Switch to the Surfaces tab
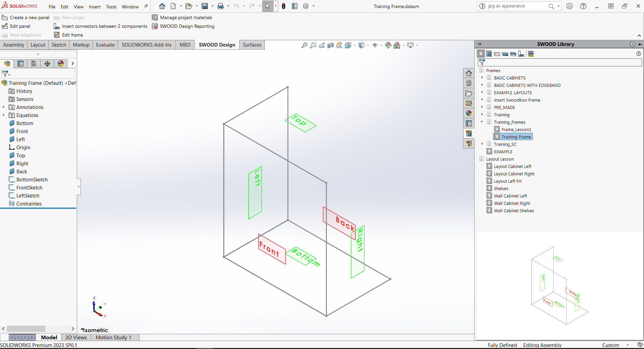This screenshot has width=644, height=349. click(x=252, y=45)
